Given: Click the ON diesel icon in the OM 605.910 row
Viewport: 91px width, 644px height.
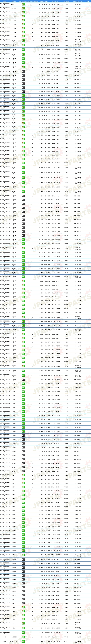Looking at the screenshot, I should (23, 92).
